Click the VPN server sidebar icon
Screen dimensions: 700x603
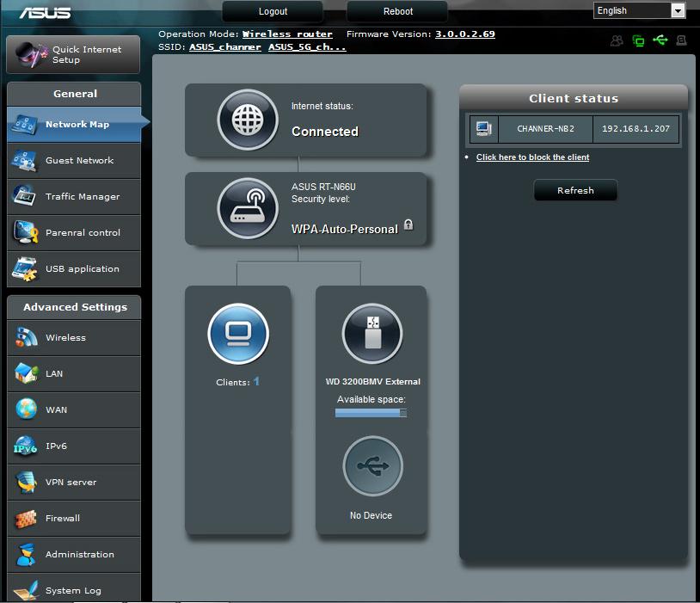pos(26,483)
